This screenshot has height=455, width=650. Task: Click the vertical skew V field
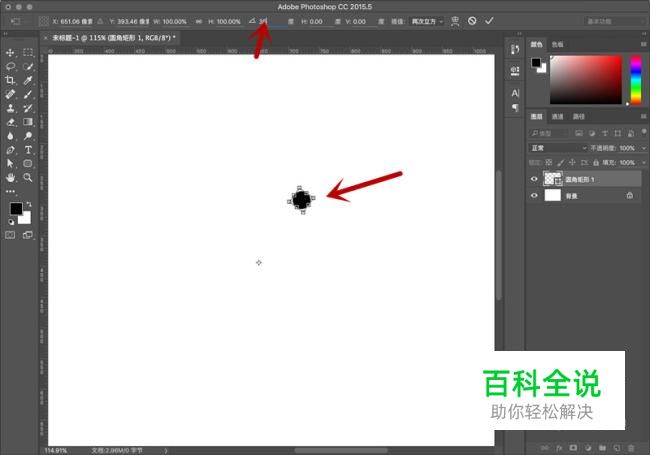[x=364, y=21]
